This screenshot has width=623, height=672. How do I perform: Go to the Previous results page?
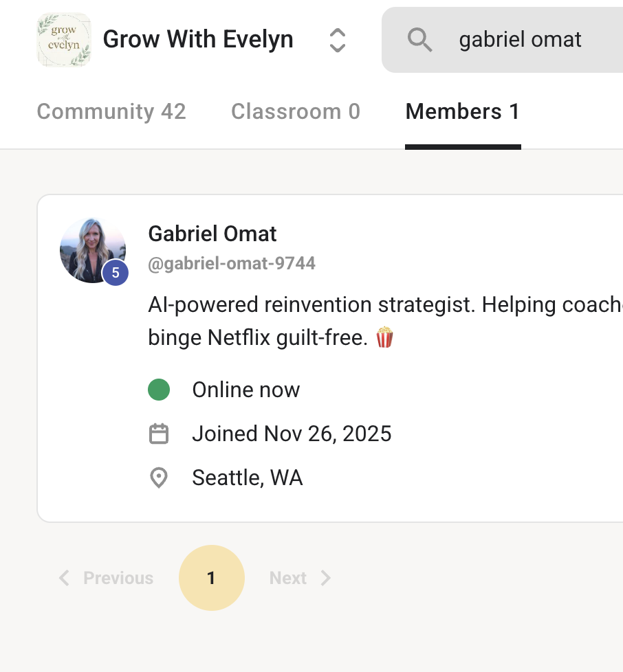(107, 578)
